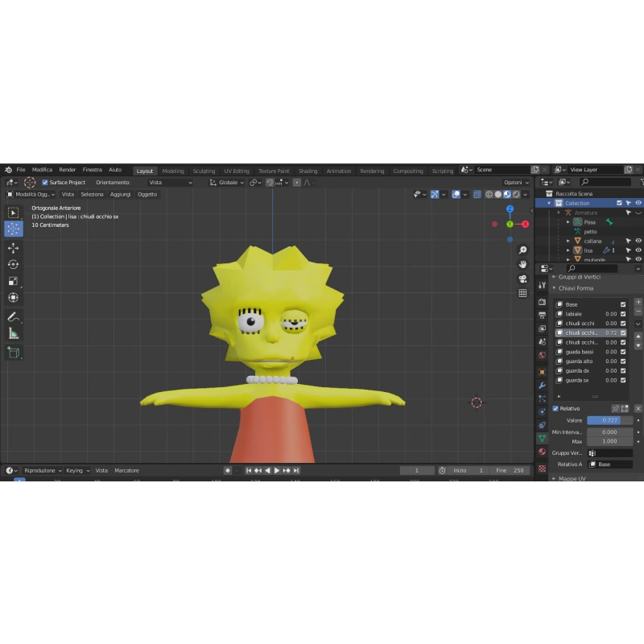Click the Valore 0.727 slider
Screen dimensions: 644x644
(609, 420)
